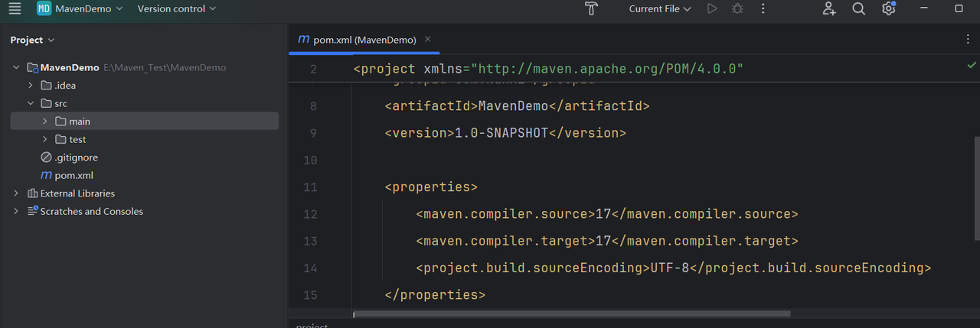Click the green inspection checkmark

972,67
